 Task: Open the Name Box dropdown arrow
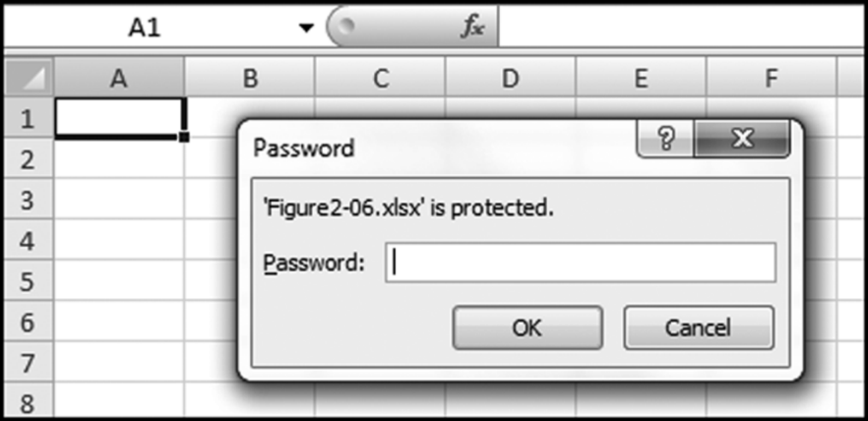tap(305, 29)
